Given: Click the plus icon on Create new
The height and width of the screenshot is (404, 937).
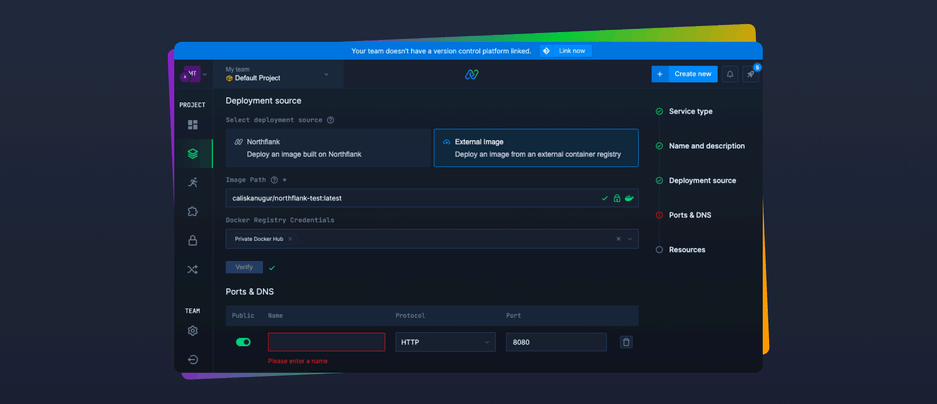Looking at the screenshot, I should pos(660,74).
